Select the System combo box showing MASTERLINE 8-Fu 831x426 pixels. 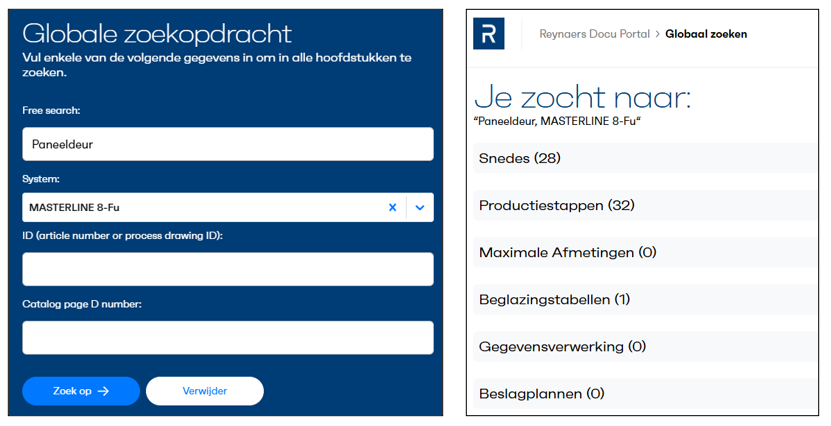(x=228, y=207)
